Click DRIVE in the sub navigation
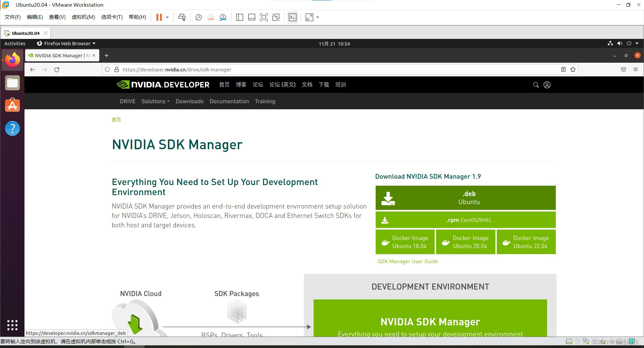Image resolution: width=644 pixels, height=348 pixels. 127,101
